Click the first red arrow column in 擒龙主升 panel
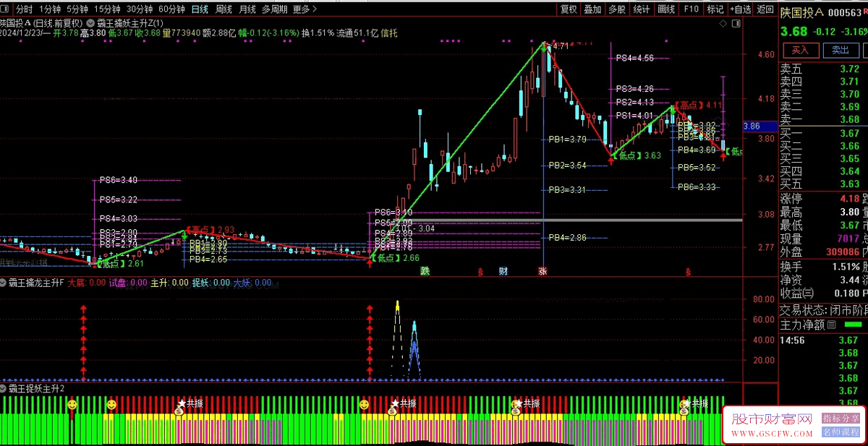This screenshot has width=868, height=446. 83,343
